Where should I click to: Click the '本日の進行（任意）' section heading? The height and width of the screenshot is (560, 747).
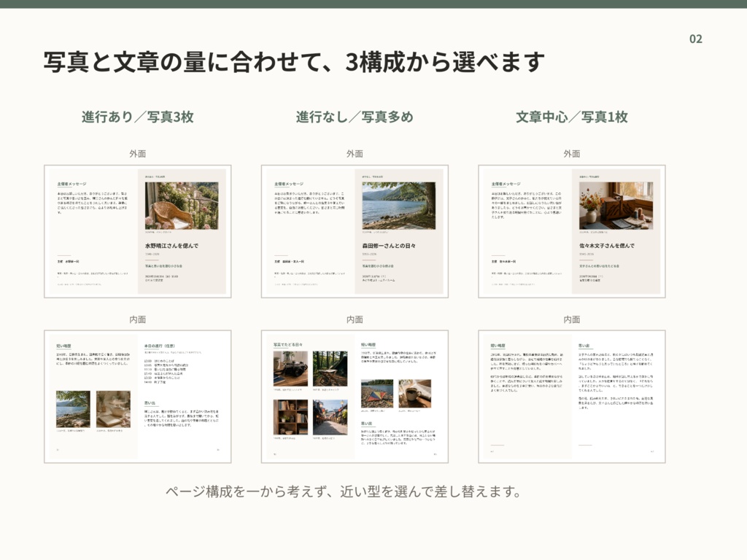coord(160,346)
